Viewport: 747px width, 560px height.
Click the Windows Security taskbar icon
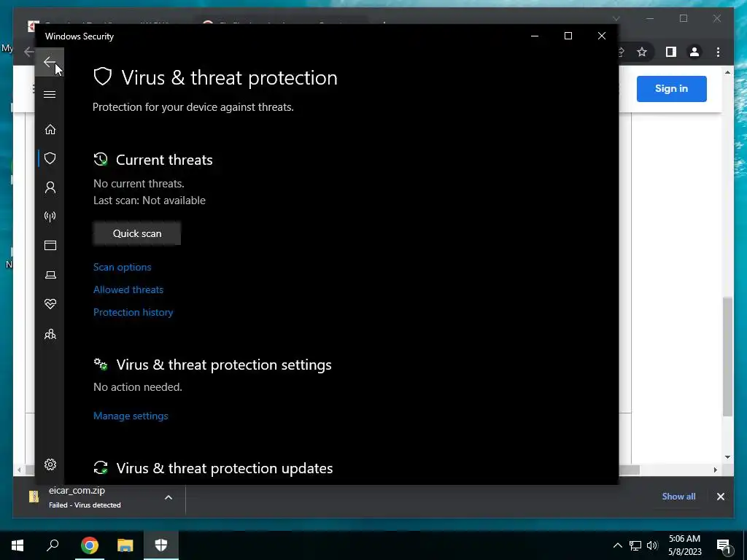click(x=161, y=545)
